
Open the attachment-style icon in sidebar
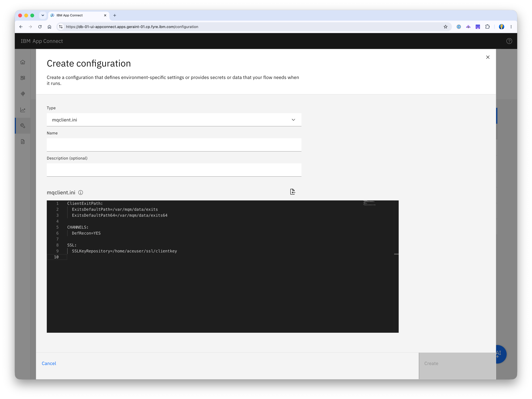(x=23, y=94)
